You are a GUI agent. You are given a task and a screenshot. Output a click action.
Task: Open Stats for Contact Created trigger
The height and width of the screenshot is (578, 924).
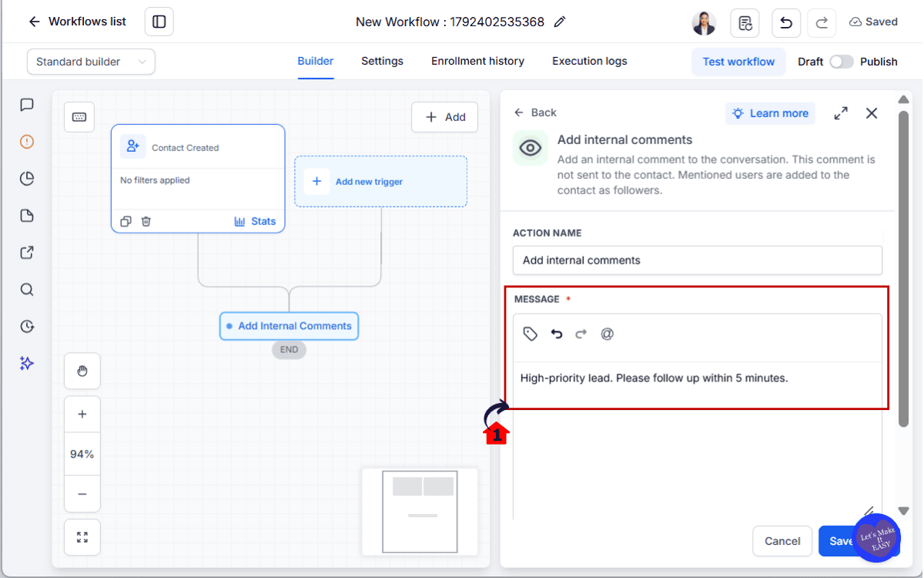point(255,221)
